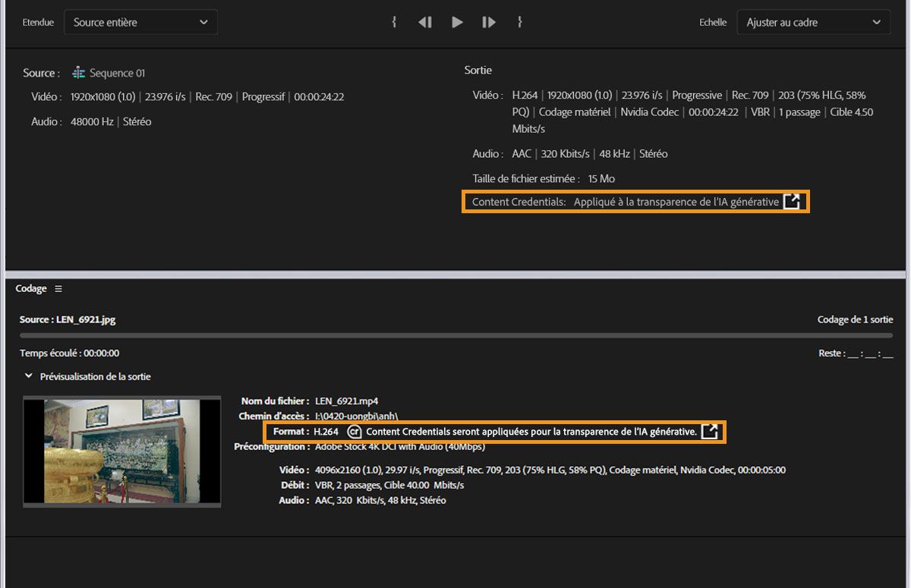Open the Codage panel menu icon
Viewport: 911px width, 588px height.
click(x=58, y=289)
